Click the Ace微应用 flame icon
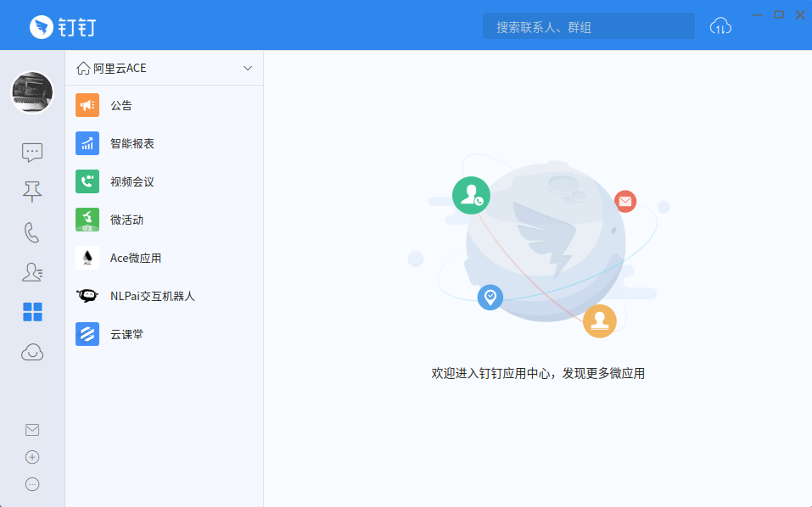 87,258
